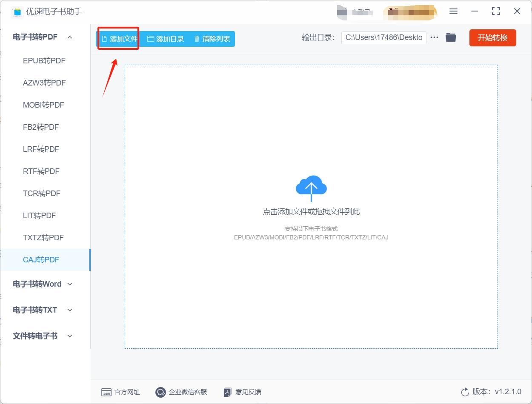Select MOBI转PDF in sidebar
The image size is (532, 404).
[45, 105]
